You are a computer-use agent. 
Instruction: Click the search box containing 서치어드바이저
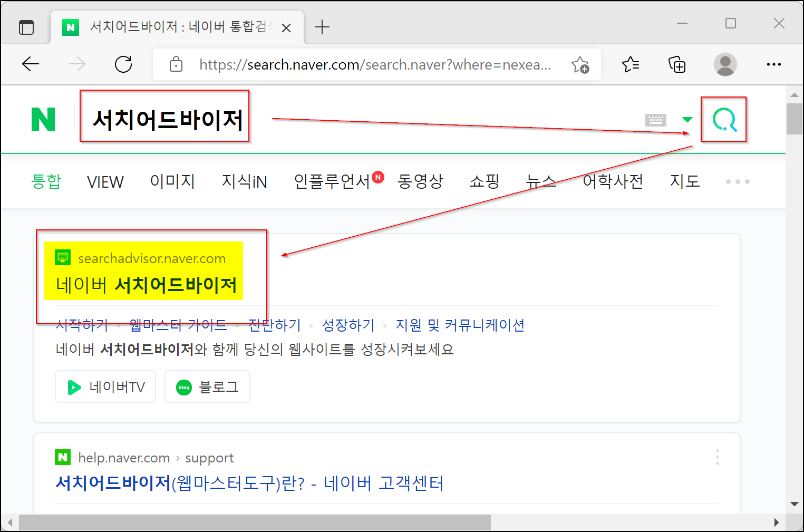(337, 120)
